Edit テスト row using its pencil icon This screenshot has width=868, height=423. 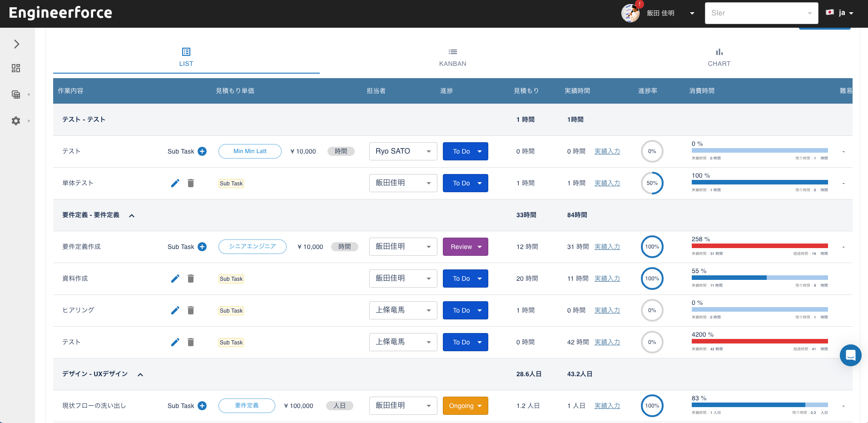tap(175, 342)
